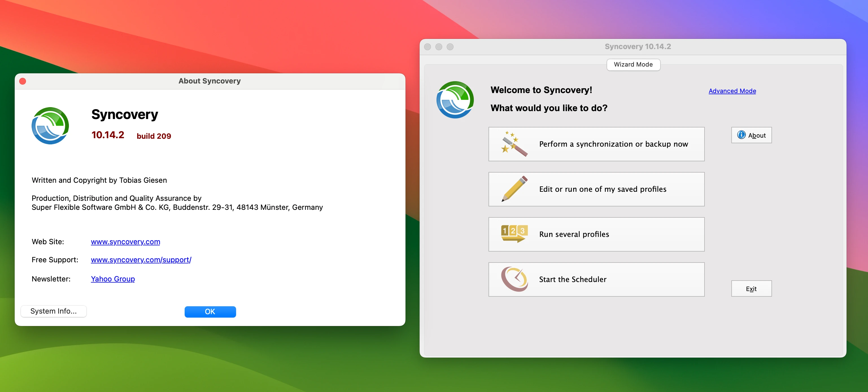Open System Info from About dialog
This screenshot has width=868, height=392.
pyautogui.click(x=54, y=311)
